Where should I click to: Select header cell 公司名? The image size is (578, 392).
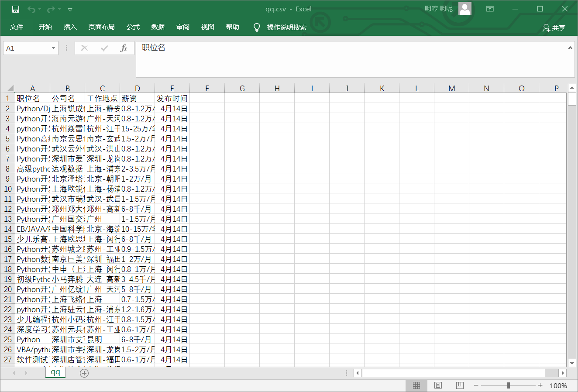pos(68,99)
